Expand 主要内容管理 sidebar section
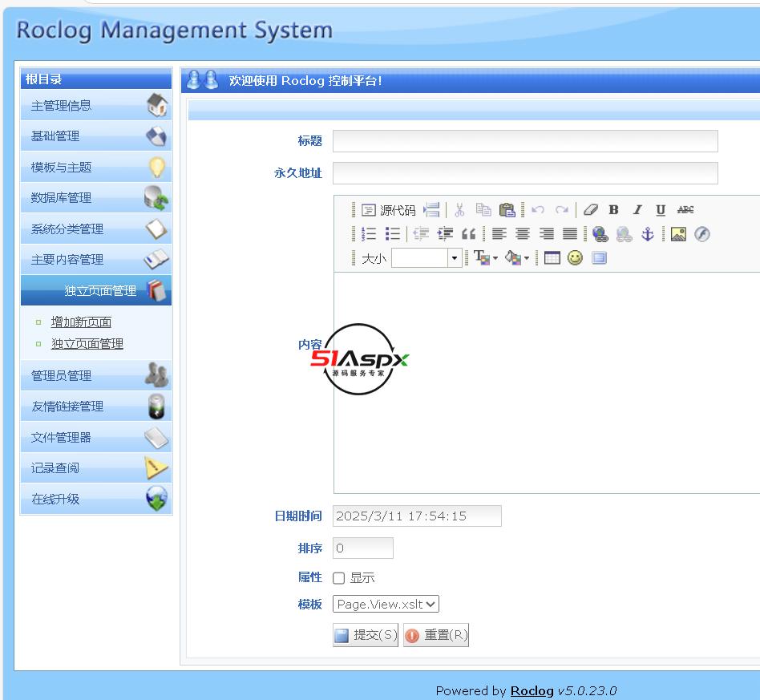The image size is (760, 700). pos(96,260)
